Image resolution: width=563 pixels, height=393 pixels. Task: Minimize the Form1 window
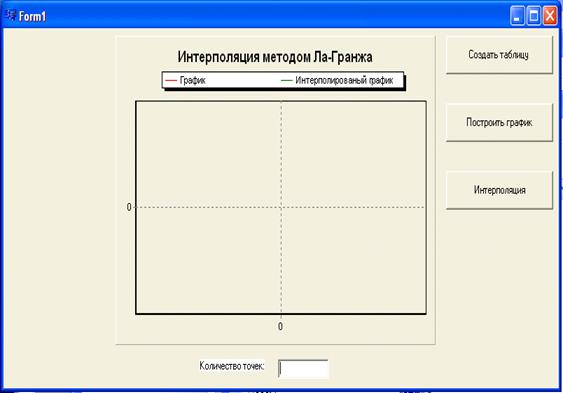[517, 16]
